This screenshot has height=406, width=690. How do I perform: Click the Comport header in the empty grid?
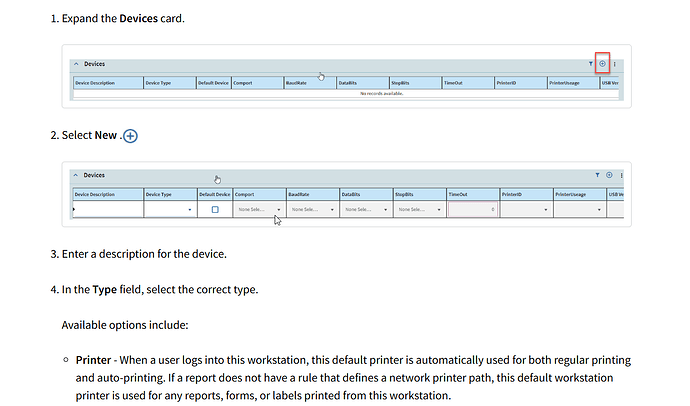click(257, 83)
